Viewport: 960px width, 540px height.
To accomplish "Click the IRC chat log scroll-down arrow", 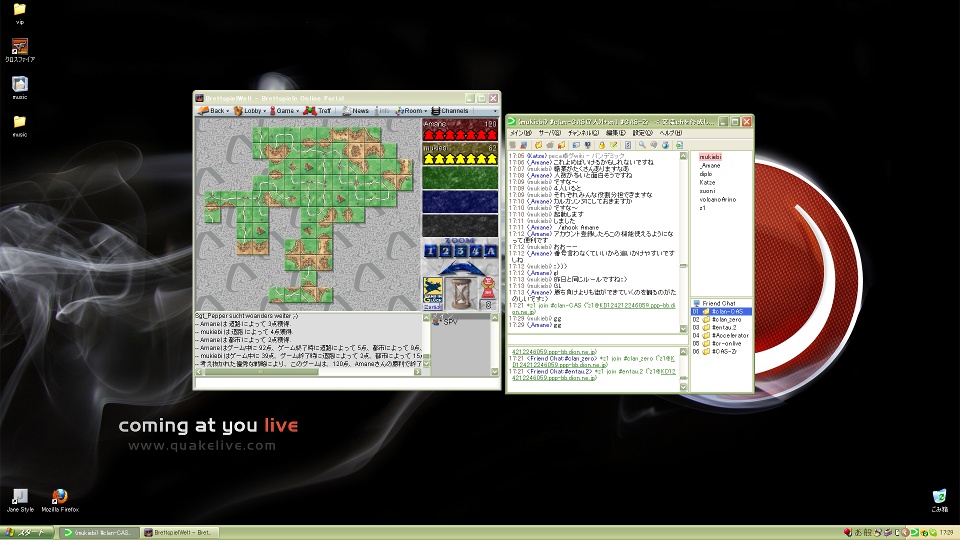I will tap(683, 329).
